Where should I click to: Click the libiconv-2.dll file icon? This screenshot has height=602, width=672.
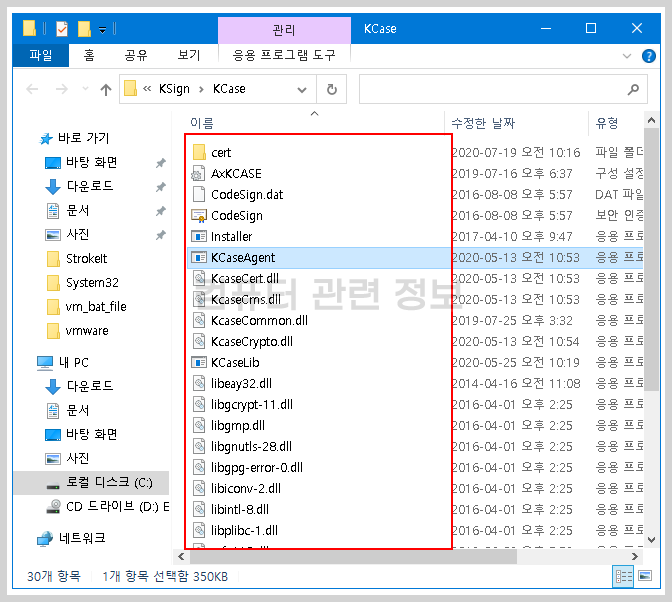(x=199, y=488)
